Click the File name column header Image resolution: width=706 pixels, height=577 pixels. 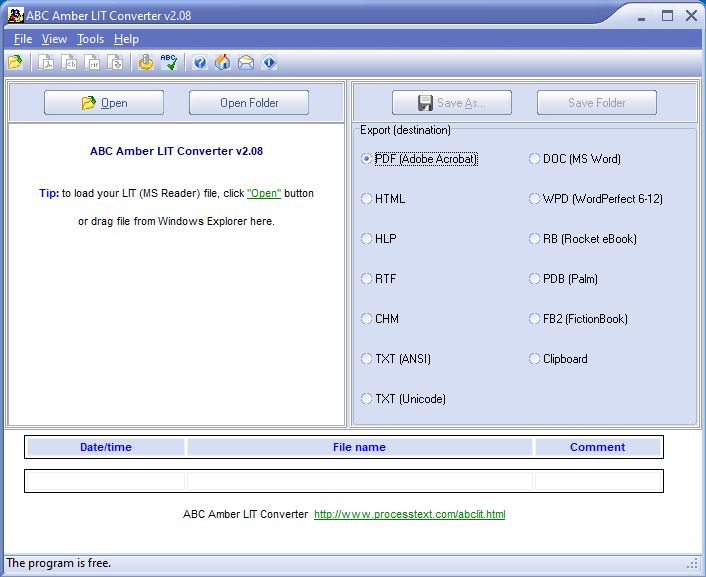(x=359, y=447)
